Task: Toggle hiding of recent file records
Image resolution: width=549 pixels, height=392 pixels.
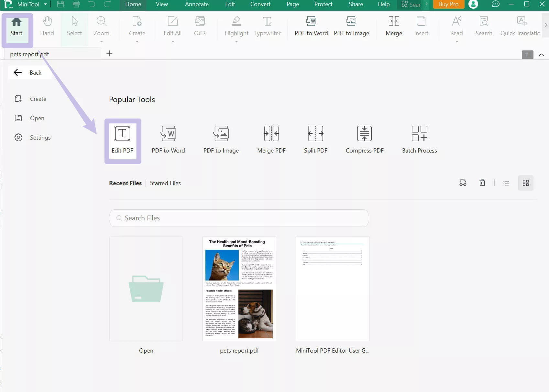Action: (463, 183)
